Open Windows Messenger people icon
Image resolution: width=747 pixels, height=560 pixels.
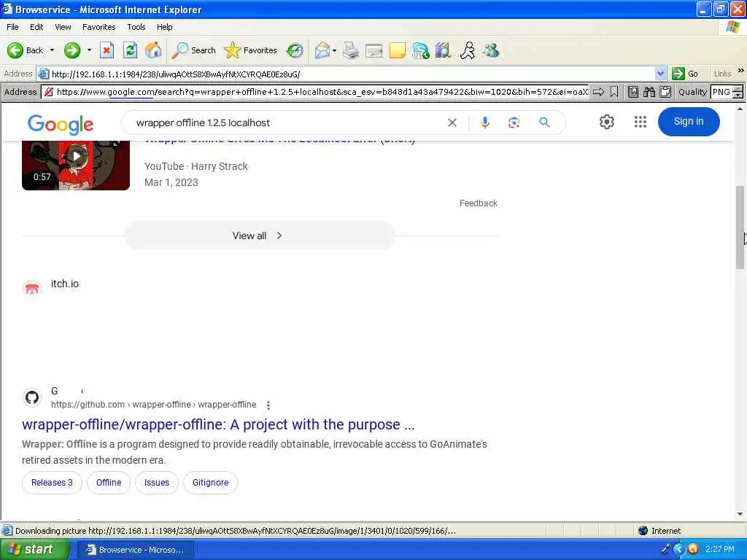pyautogui.click(x=491, y=50)
